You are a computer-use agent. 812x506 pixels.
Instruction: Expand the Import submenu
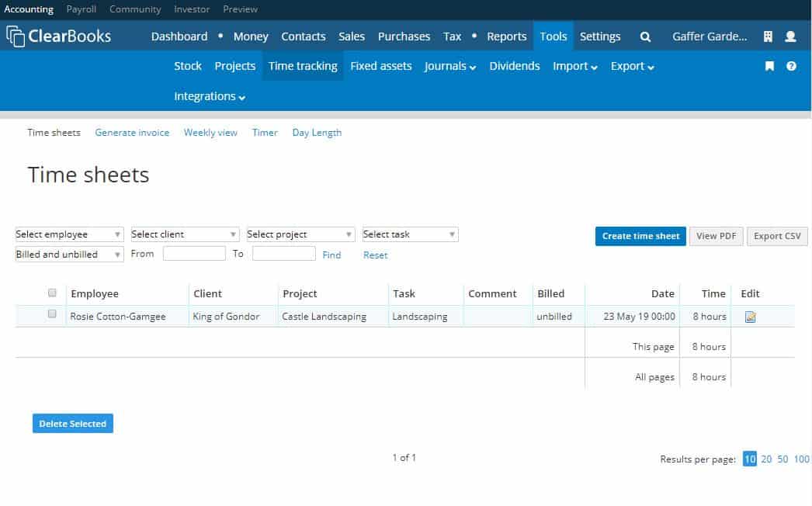[574, 66]
